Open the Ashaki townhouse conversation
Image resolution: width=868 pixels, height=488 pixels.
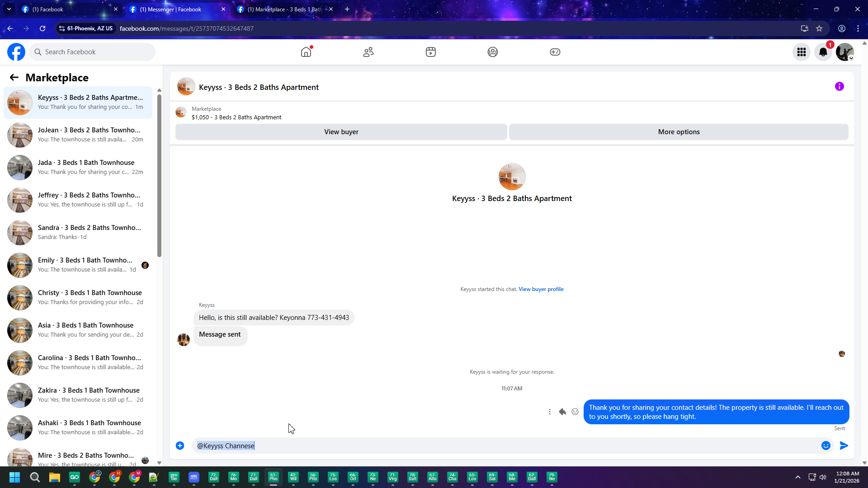coord(78,427)
